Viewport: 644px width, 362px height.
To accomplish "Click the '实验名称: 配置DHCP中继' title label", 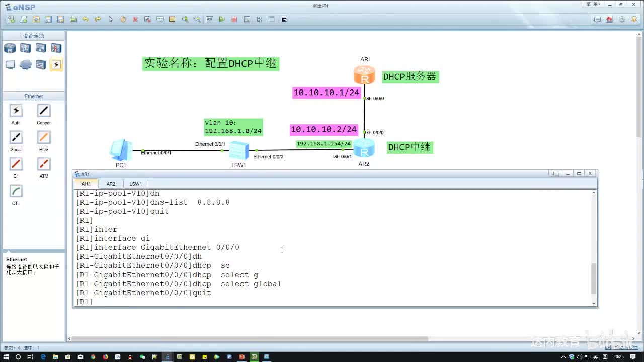I will [x=211, y=63].
